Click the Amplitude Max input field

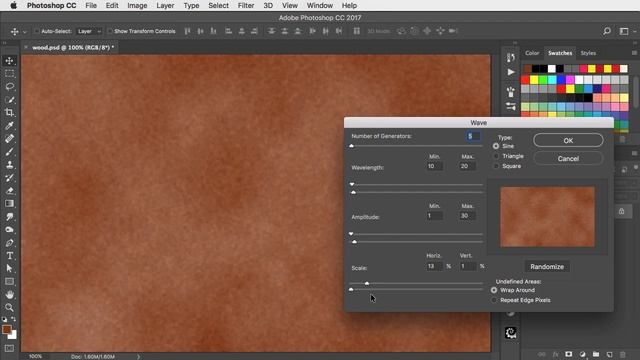tap(467, 216)
